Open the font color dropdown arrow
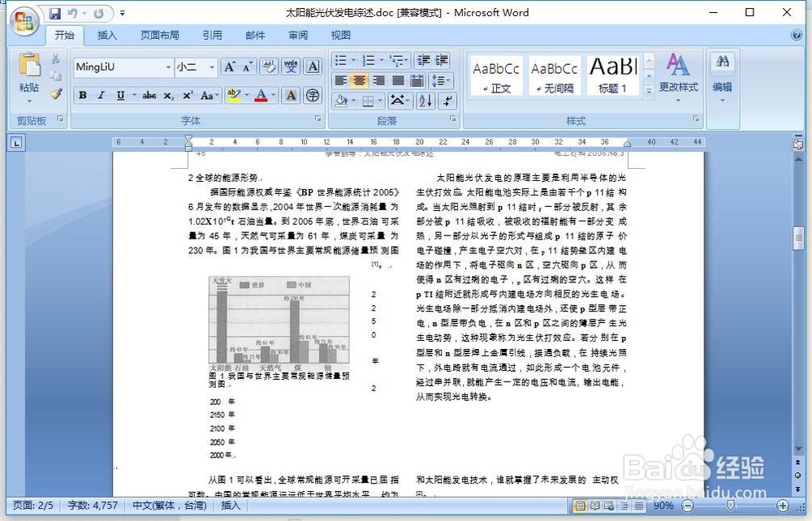 [x=273, y=96]
